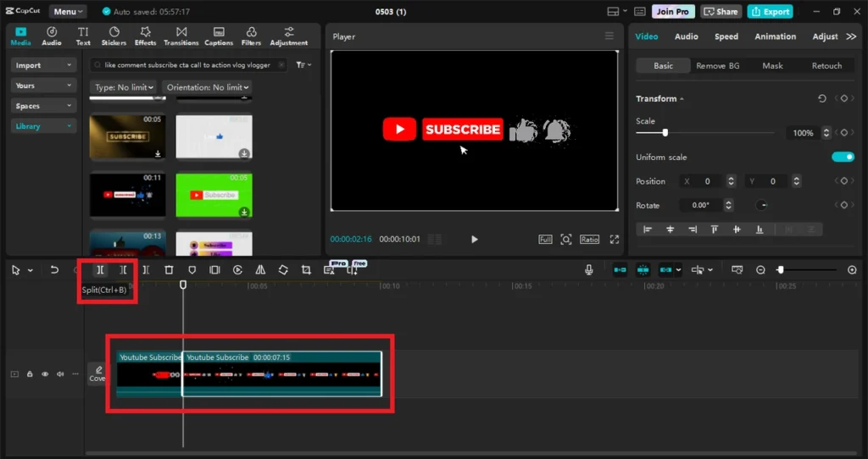Image resolution: width=868 pixels, height=459 pixels.
Task: Expand the Import dropdown
Action: (43, 65)
